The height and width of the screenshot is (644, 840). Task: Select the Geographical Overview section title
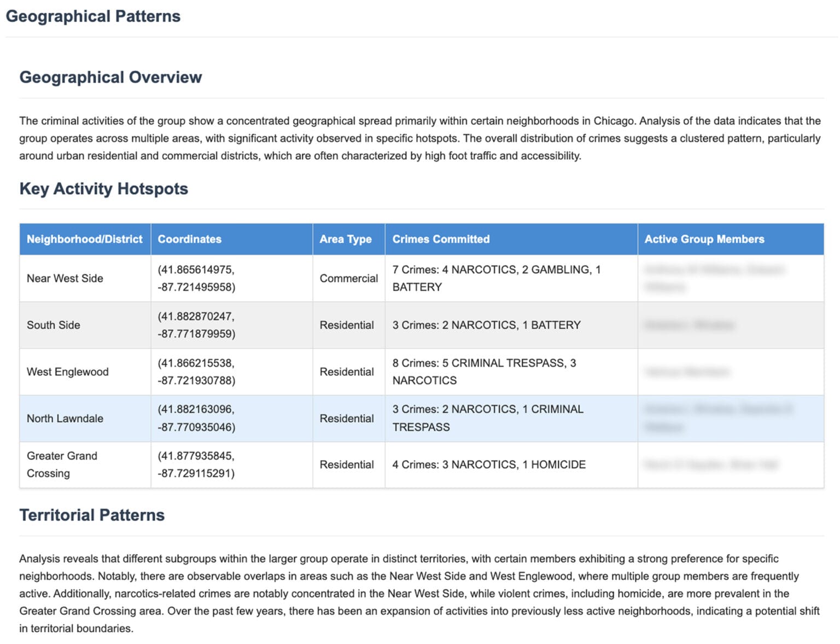pyautogui.click(x=110, y=77)
